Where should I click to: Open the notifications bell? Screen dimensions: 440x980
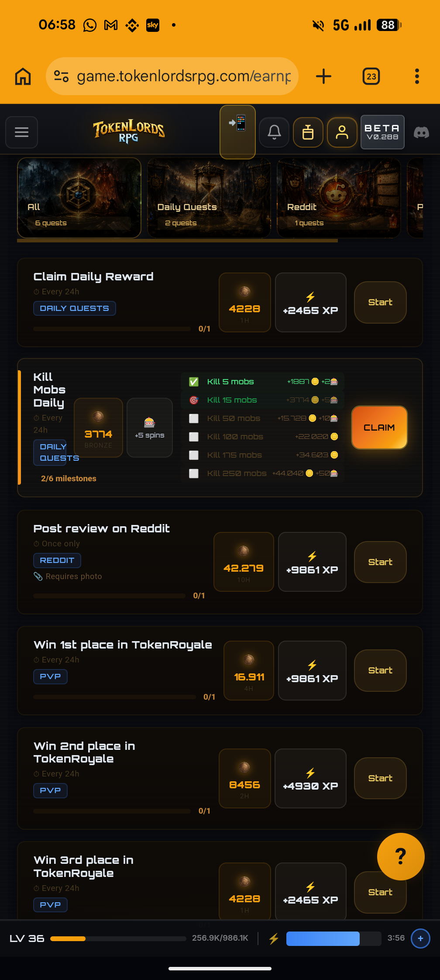tap(274, 132)
